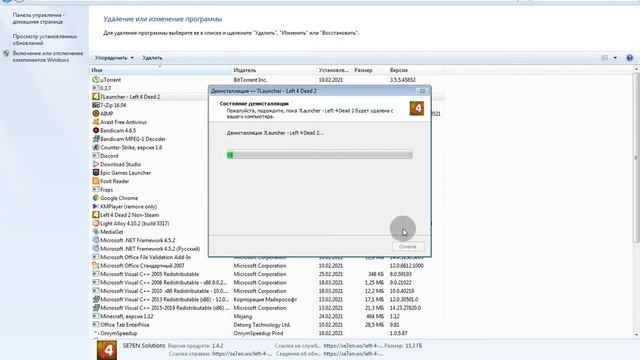Click the 7-Zip 16.04 icon

click(x=96, y=105)
